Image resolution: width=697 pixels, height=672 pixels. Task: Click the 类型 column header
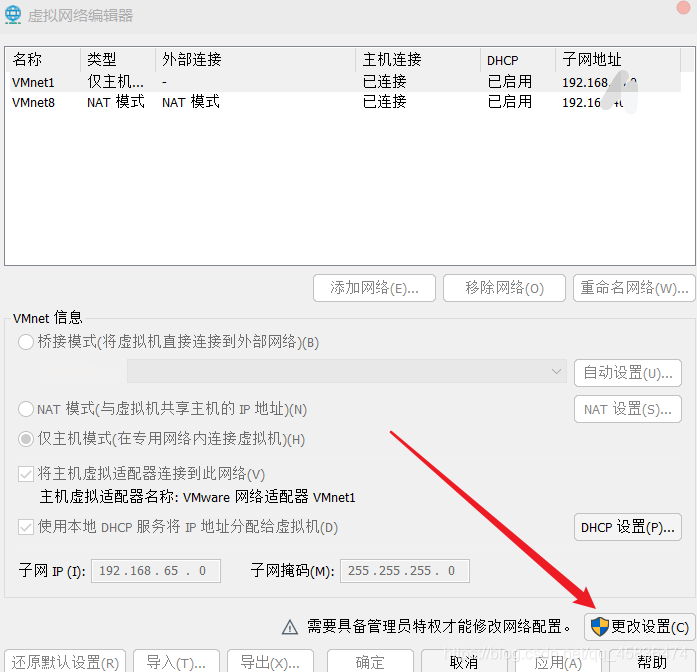tap(118, 60)
